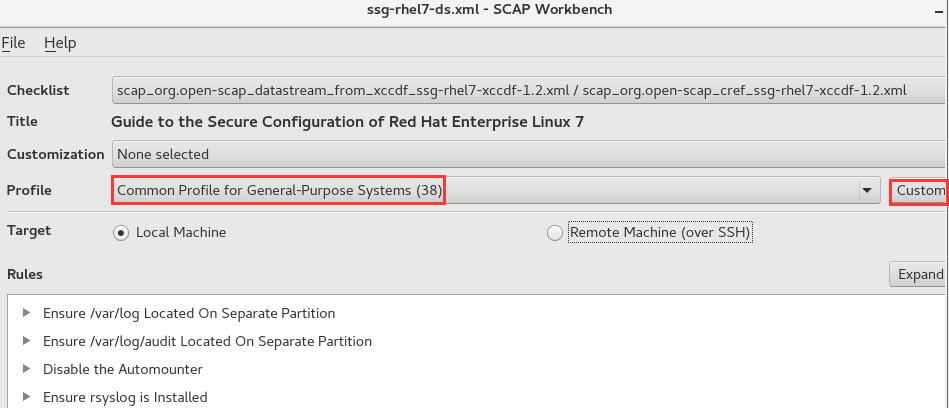Image resolution: width=949 pixels, height=408 pixels.
Task: Open the Help menu
Action: [60, 43]
